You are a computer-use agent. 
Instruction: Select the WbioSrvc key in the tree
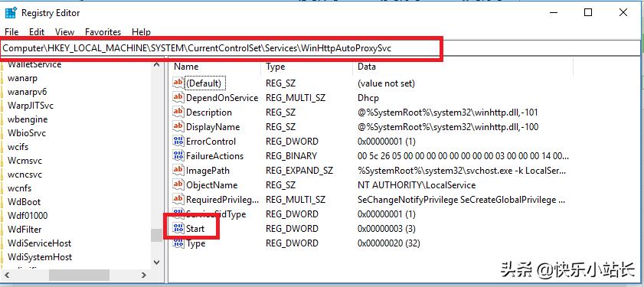pos(27,133)
